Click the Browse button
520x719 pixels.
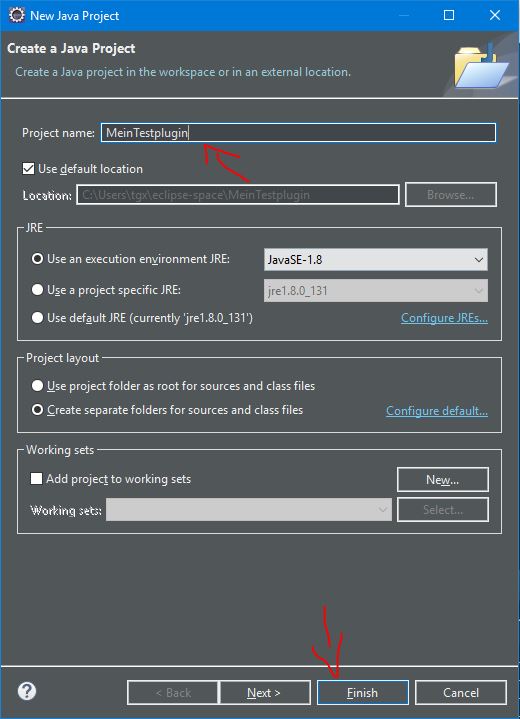coord(451,195)
